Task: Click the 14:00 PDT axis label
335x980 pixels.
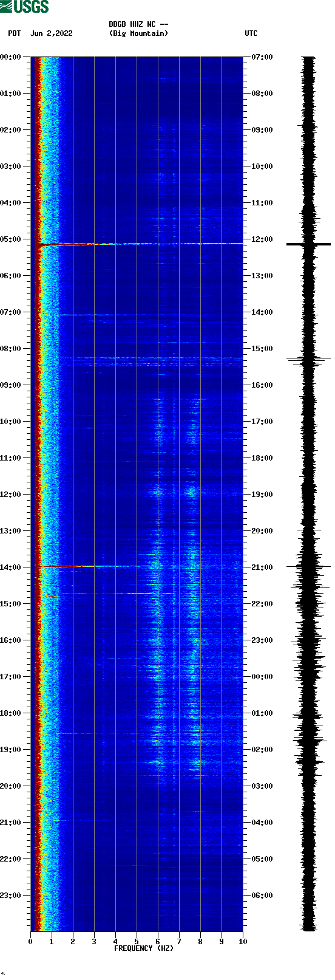Action: pos(11,567)
